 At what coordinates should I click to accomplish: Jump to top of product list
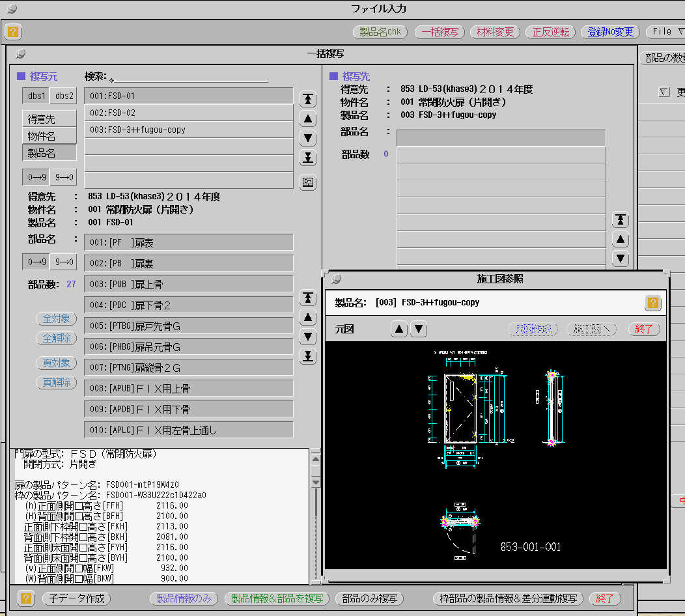[308, 100]
